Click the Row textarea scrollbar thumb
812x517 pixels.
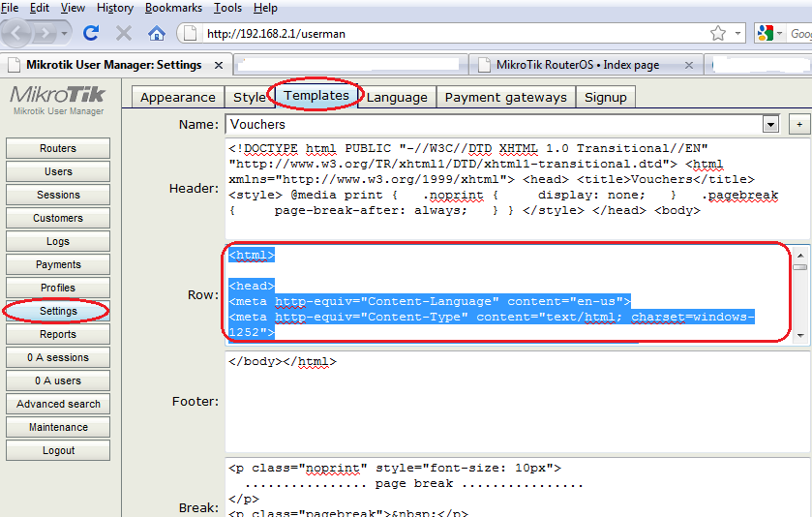coord(800,267)
